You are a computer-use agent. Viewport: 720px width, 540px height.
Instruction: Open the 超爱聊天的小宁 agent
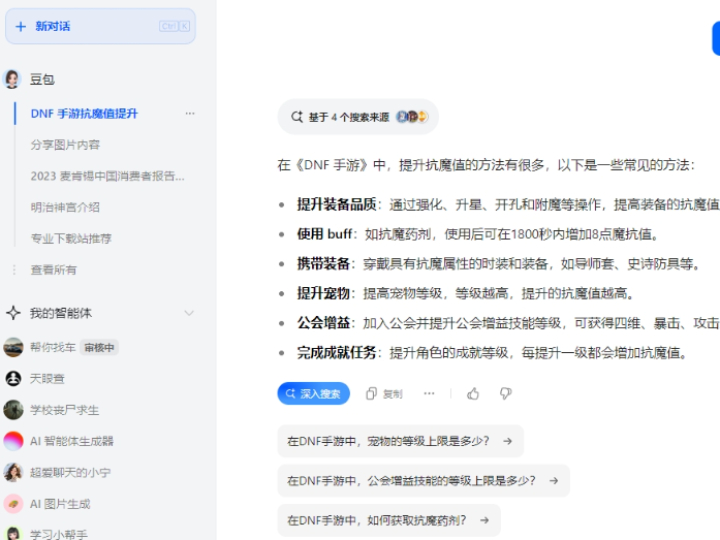point(70,472)
